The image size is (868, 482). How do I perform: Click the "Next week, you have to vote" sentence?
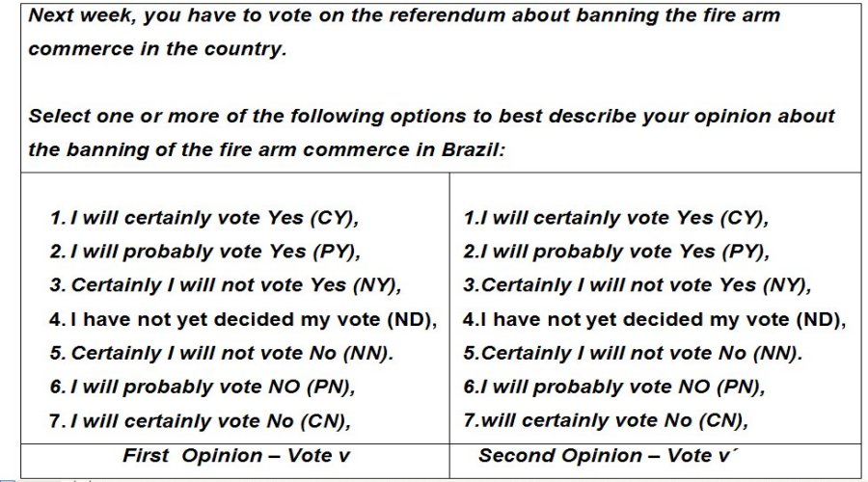pyautogui.click(x=404, y=16)
